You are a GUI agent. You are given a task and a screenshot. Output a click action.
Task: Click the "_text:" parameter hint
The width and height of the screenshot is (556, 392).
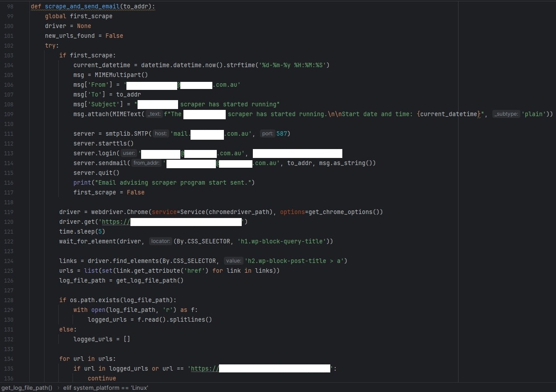[154, 114]
